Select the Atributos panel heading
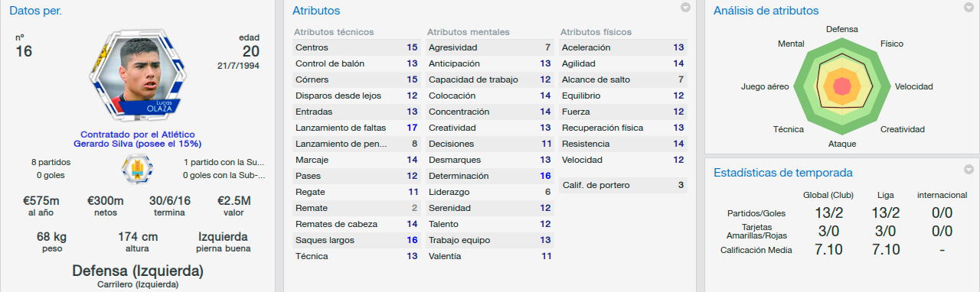This screenshot has width=980, height=292. (316, 11)
